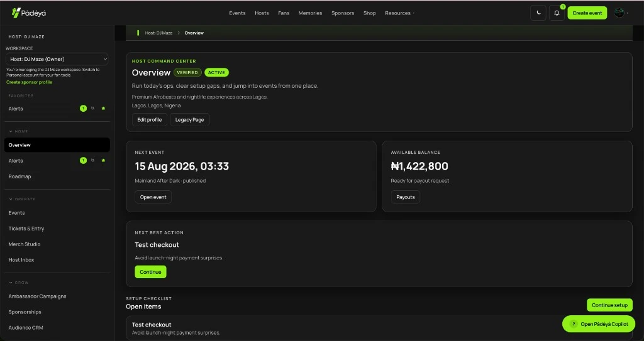644x341 pixels.
Task: Collapse the GROW sidebar section
Action: click(18, 283)
